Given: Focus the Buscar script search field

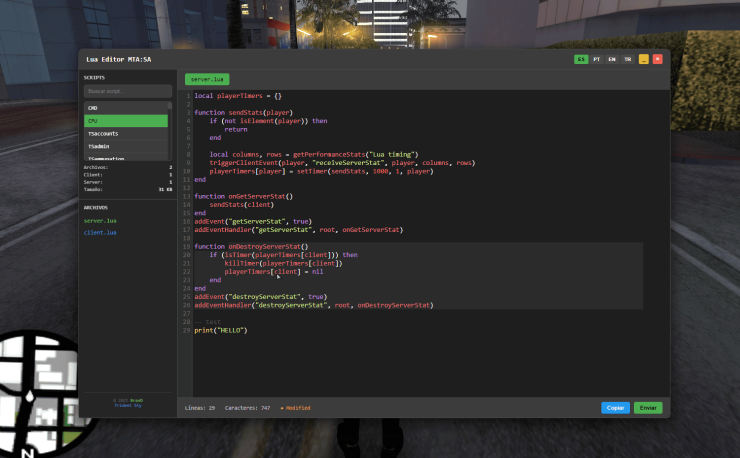Looking at the screenshot, I should coord(128,91).
